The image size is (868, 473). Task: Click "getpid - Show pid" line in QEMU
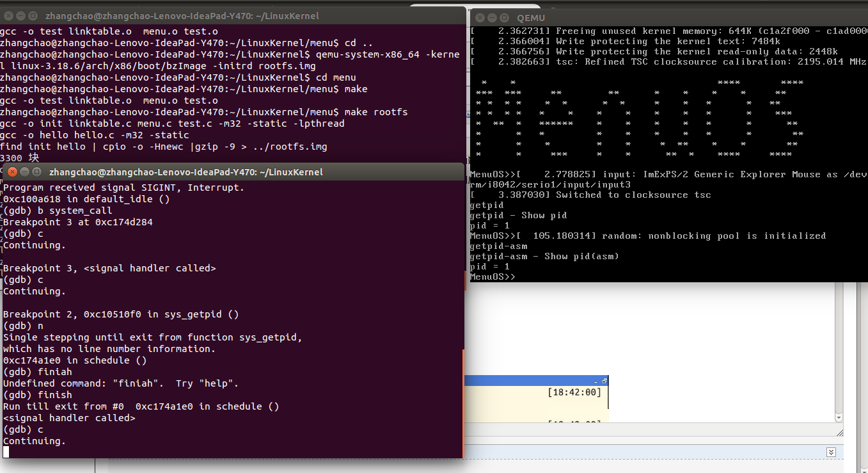(x=518, y=215)
